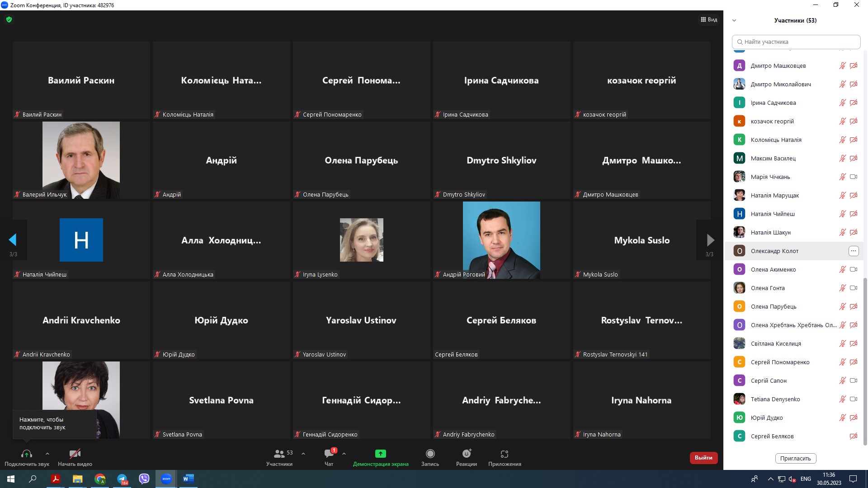Click the Пригласить invite button
Viewport: 868px width, 488px height.
point(795,458)
